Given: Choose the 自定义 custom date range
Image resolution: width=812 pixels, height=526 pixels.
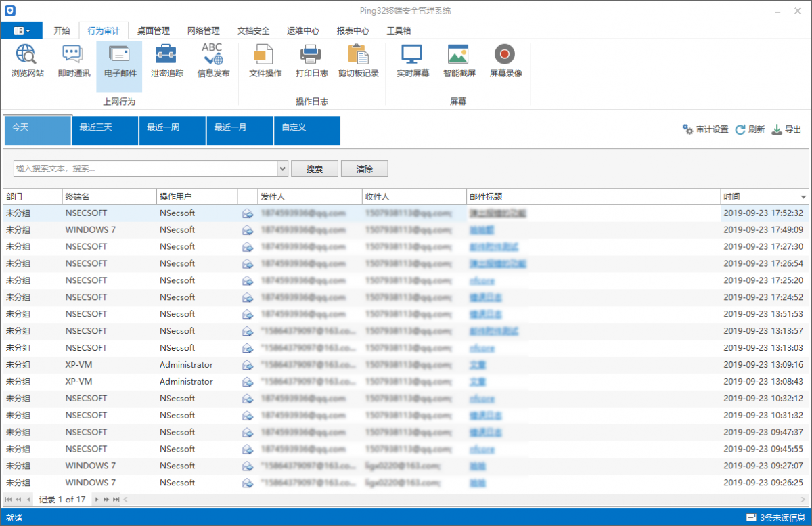Looking at the screenshot, I should point(307,130).
